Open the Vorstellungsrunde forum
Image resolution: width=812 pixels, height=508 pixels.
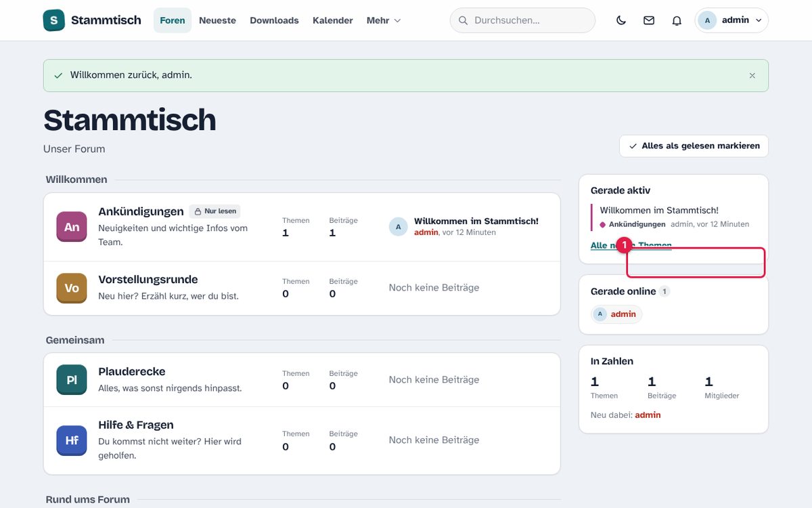[x=148, y=279]
